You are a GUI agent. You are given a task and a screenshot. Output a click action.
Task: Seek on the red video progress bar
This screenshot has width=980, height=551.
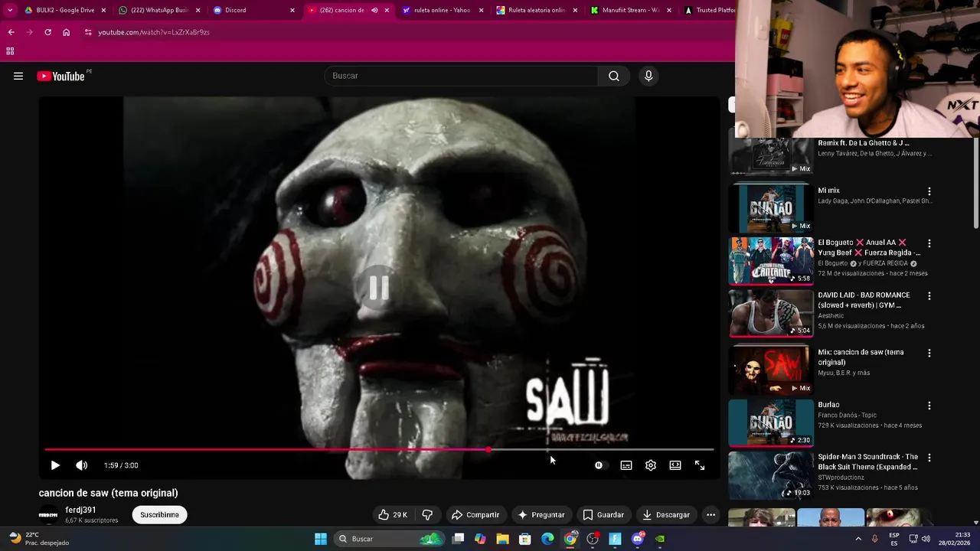coord(379,449)
